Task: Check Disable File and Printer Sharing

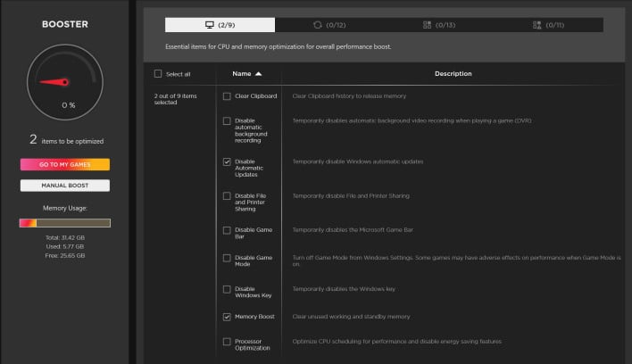Action: tap(227, 195)
